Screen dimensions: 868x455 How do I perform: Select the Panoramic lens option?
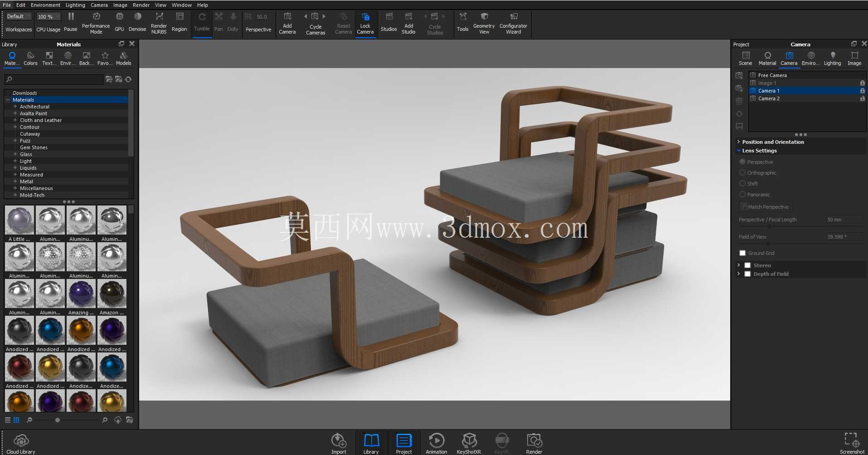click(x=742, y=195)
